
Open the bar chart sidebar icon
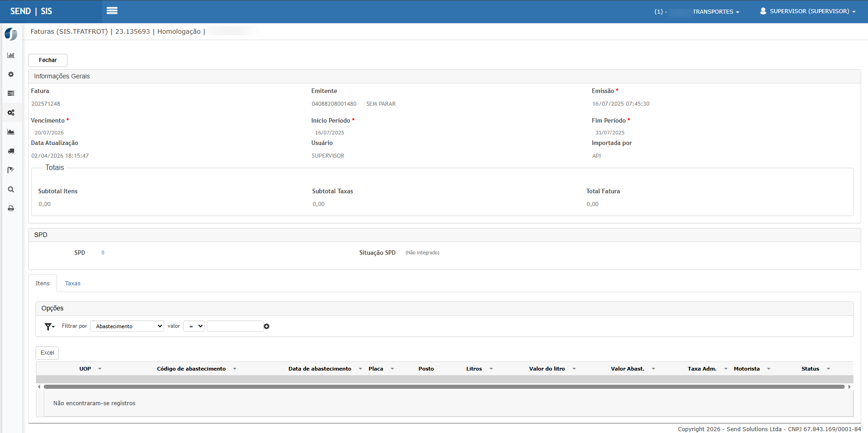(11, 55)
